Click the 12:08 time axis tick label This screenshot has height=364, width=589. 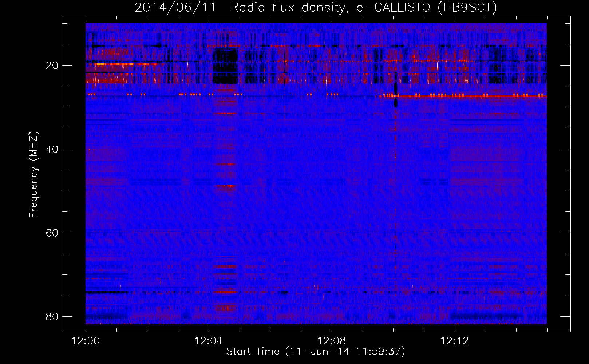click(x=332, y=341)
